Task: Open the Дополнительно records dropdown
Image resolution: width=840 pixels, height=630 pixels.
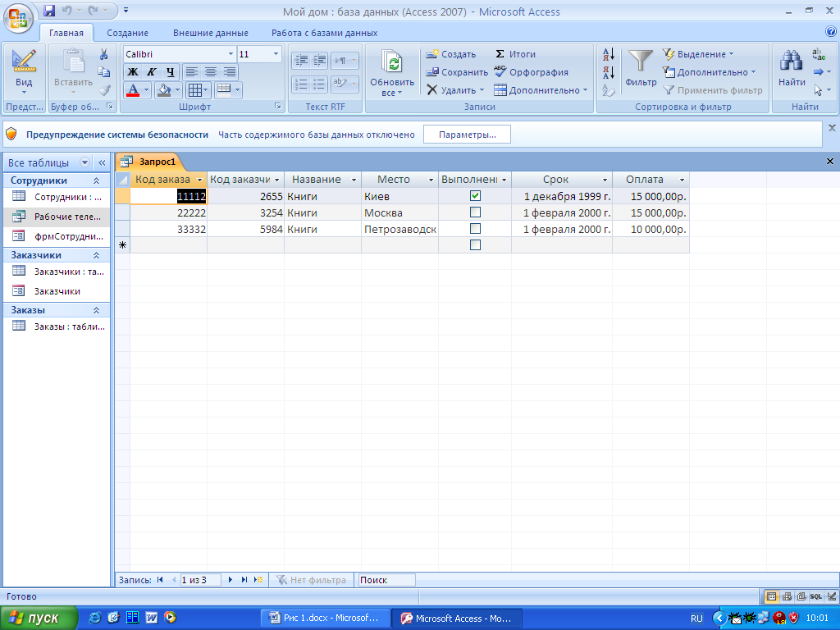Action: (x=541, y=90)
